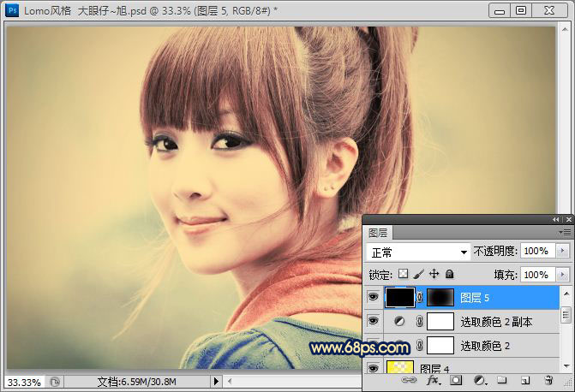Create a new layer
575x392 pixels.
click(x=524, y=380)
